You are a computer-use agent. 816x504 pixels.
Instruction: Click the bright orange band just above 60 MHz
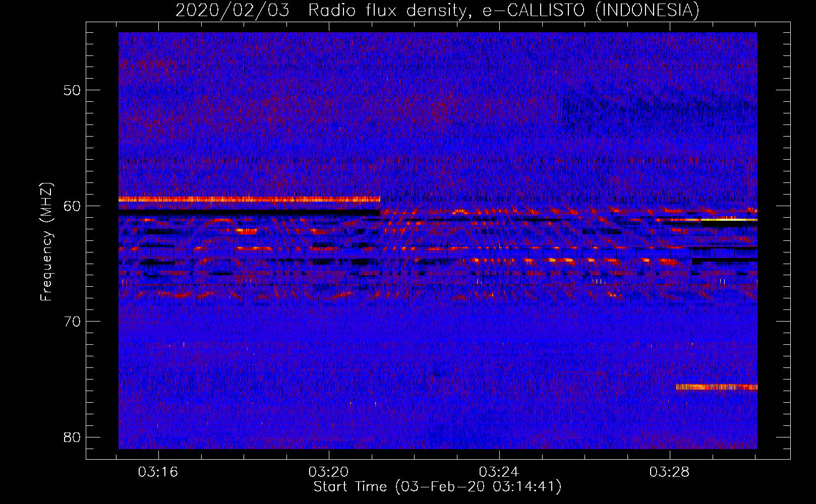pos(249,199)
